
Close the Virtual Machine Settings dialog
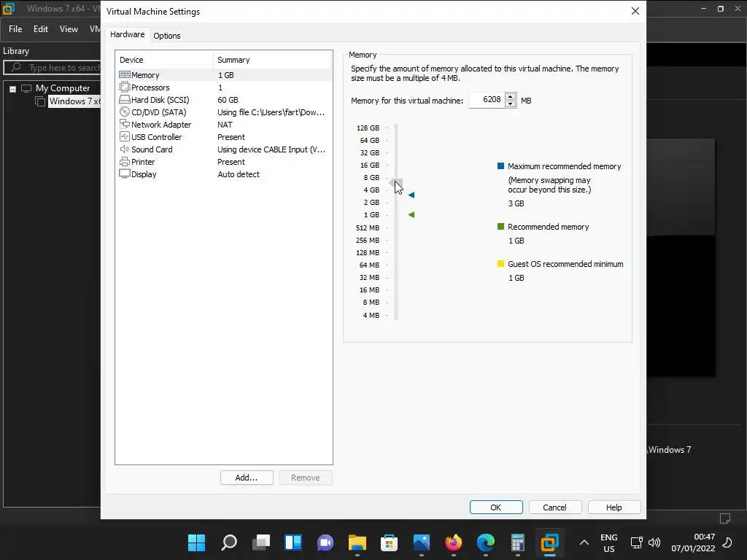[x=635, y=11]
